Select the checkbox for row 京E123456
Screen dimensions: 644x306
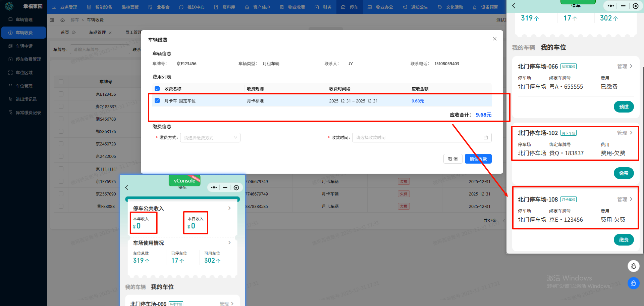[x=61, y=94]
